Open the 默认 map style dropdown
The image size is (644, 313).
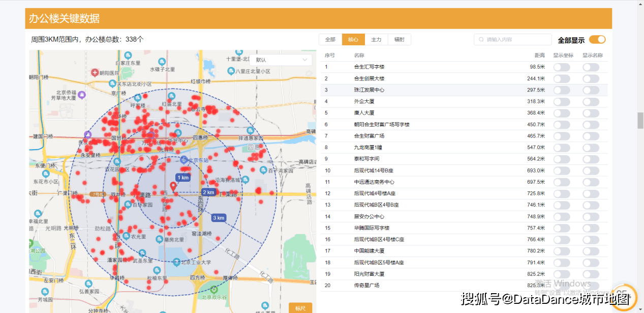(281, 60)
